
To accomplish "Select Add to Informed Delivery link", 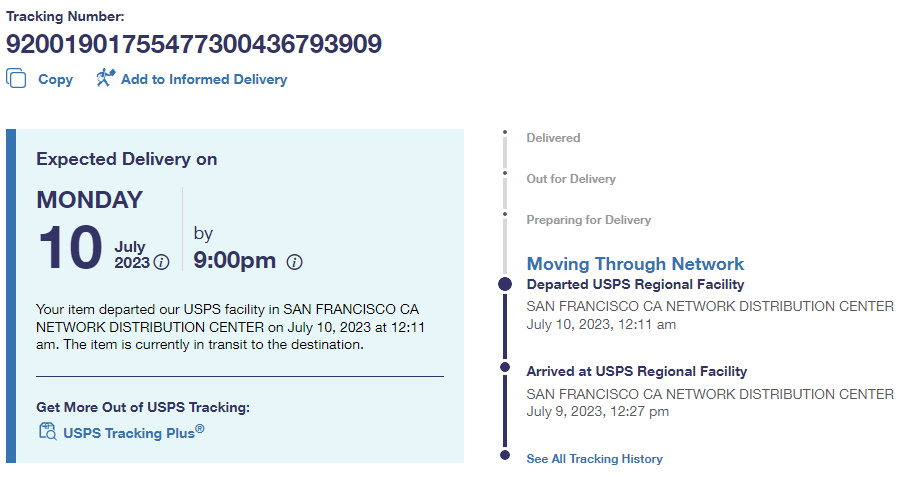I will (x=203, y=79).
